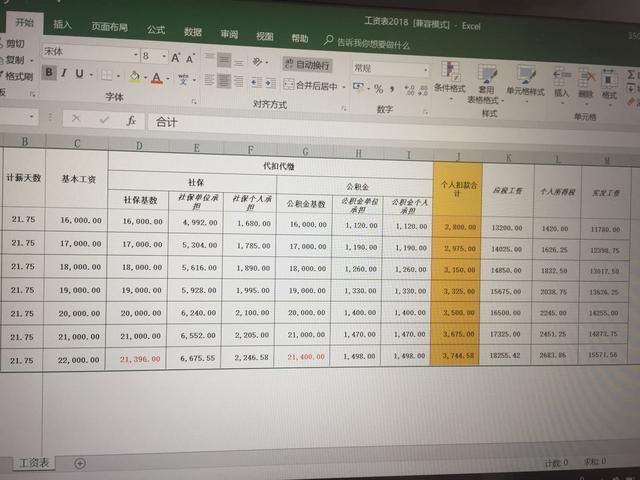The height and width of the screenshot is (480, 640).
Task: Open the name box dropdown arrow
Action: point(31,117)
